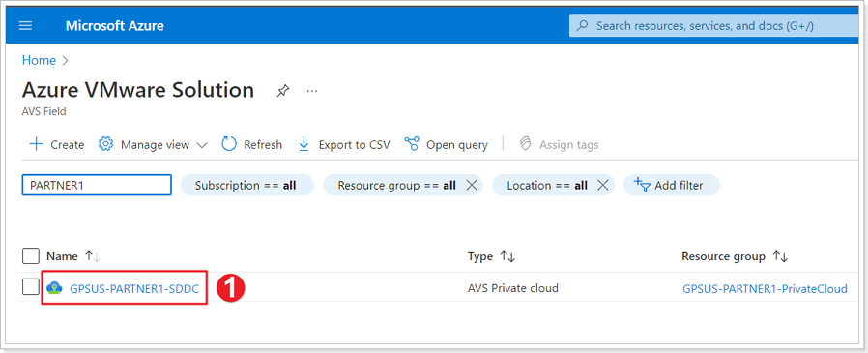Viewport: 868px width, 353px height.
Task: Tick the select-all header checkbox
Action: pyautogui.click(x=31, y=256)
